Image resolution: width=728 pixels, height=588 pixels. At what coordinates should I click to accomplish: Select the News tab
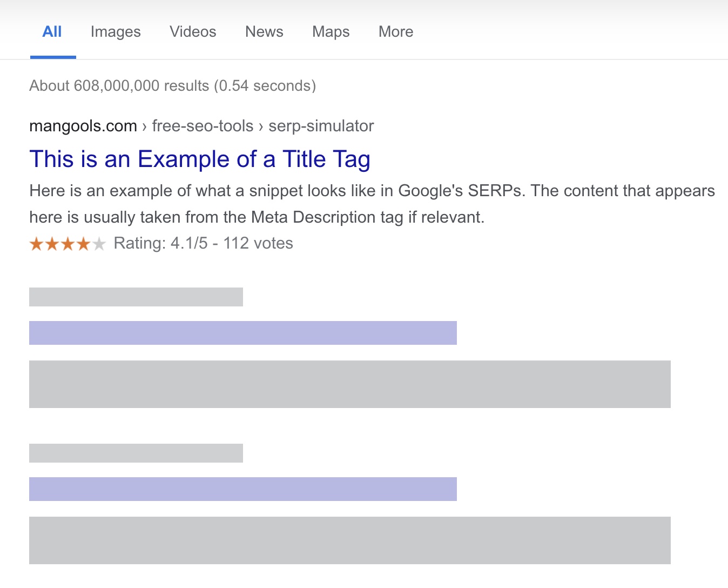point(264,31)
